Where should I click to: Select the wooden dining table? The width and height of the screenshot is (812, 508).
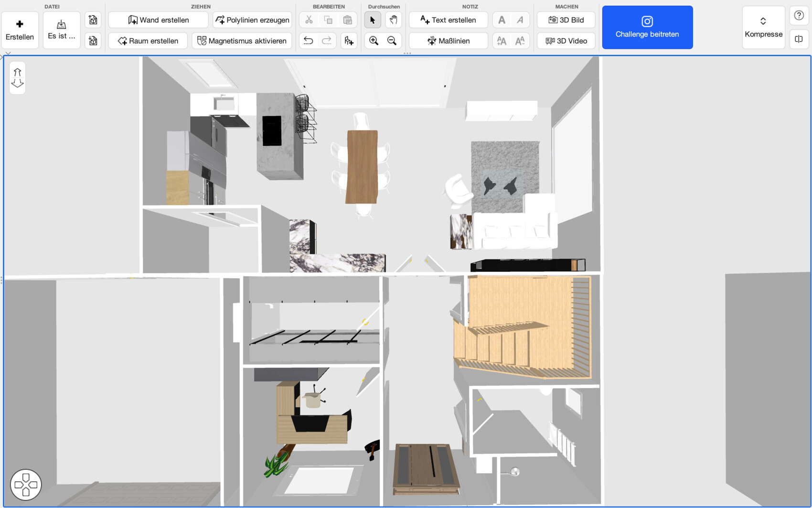point(362,166)
